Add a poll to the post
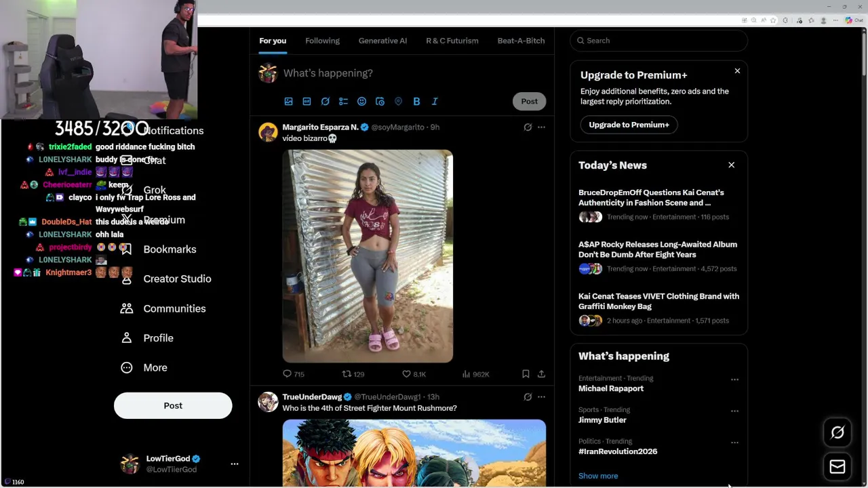868x488 pixels. click(x=343, y=102)
